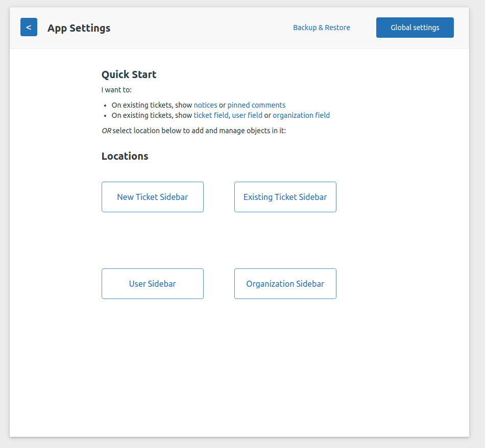Click the Locations heading
The height and width of the screenshot is (448, 485).
point(125,156)
